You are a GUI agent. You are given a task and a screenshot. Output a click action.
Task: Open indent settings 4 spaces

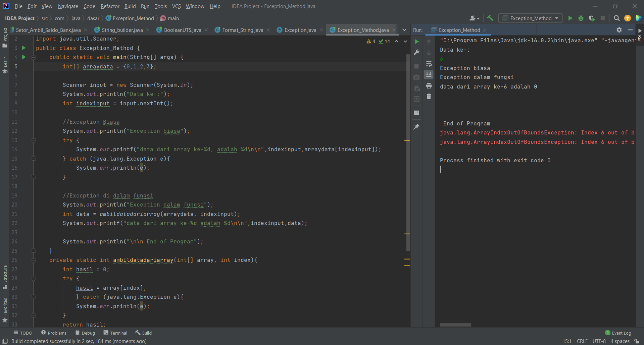coord(620,341)
